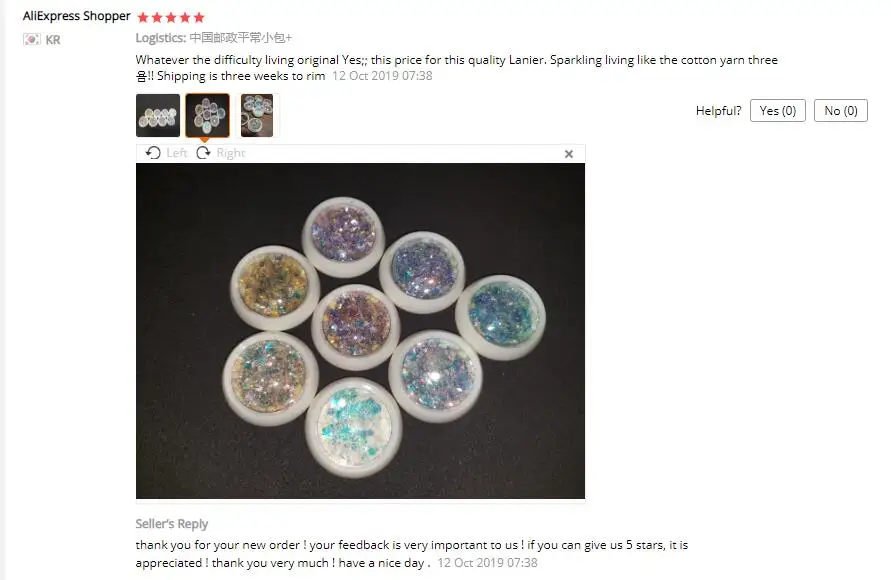Vote No (0) on review helpfulness

840,111
